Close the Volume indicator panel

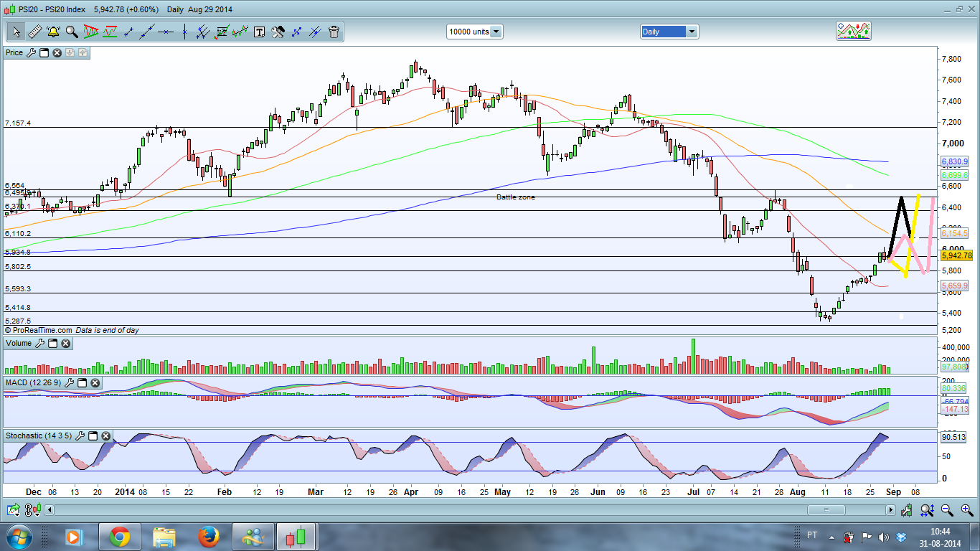[66, 344]
